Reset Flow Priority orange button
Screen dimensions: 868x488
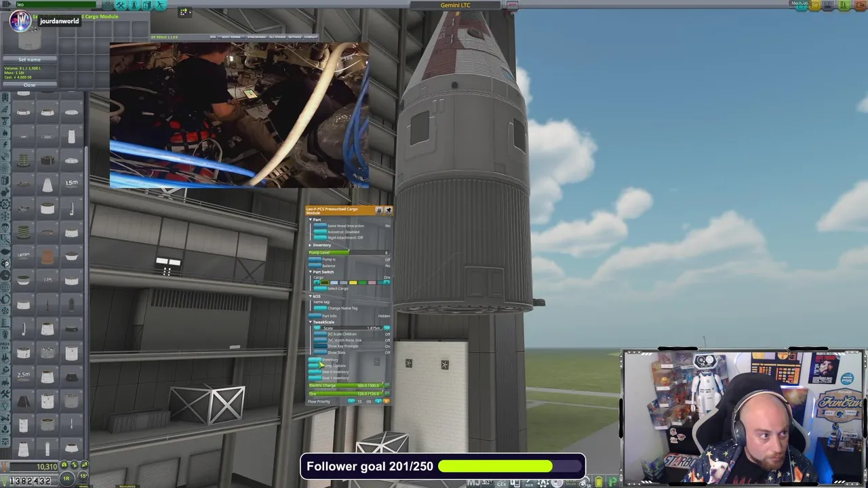[x=387, y=402]
